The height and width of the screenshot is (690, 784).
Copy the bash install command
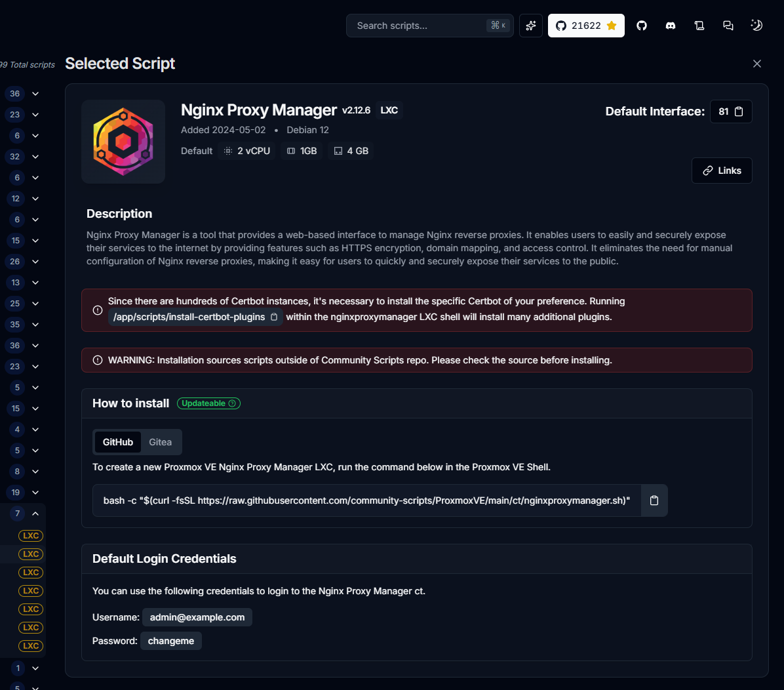point(654,500)
